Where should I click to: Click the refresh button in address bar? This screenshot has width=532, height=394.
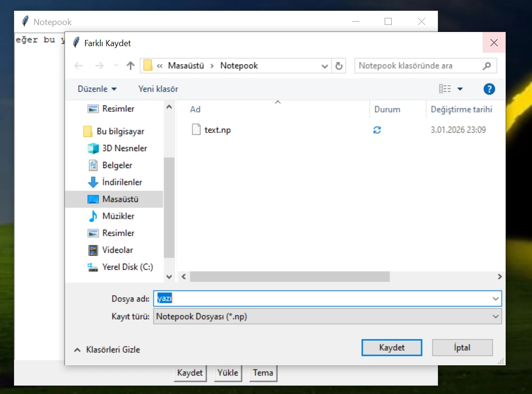pyautogui.click(x=339, y=66)
